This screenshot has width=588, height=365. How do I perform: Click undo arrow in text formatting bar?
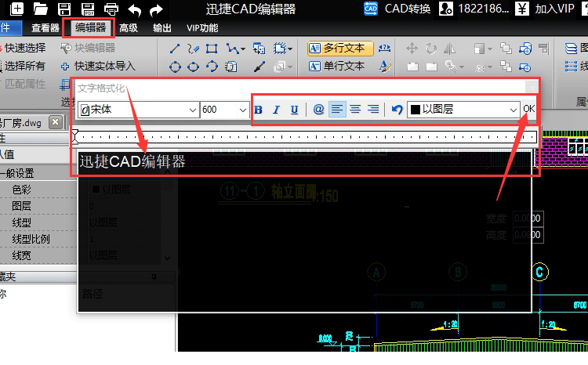[397, 110]
